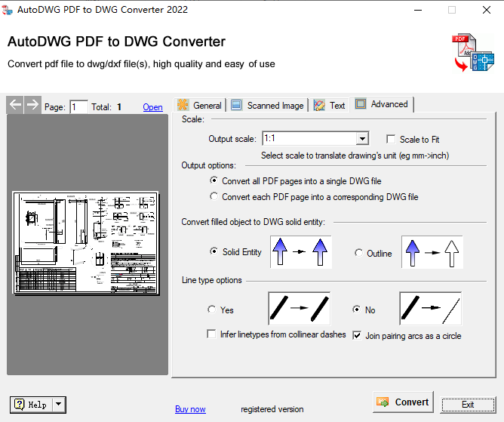Click the General tab star icon

pyautogui.click(x=183, y=105)
